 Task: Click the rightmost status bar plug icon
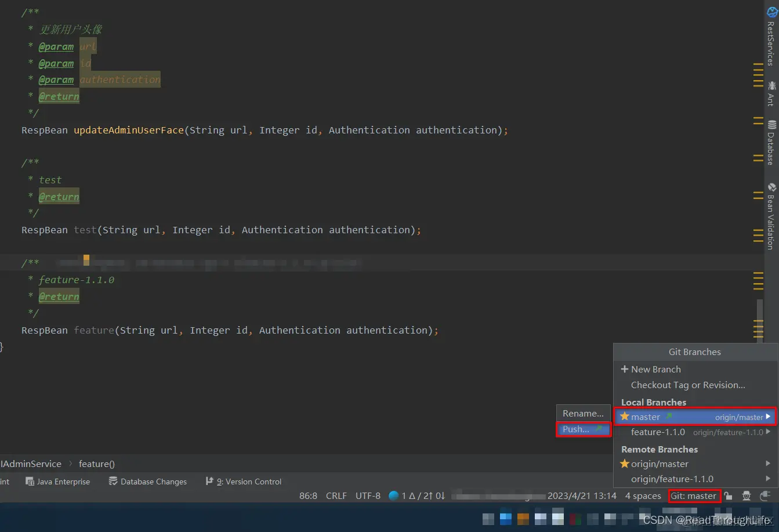pos(765,496)
